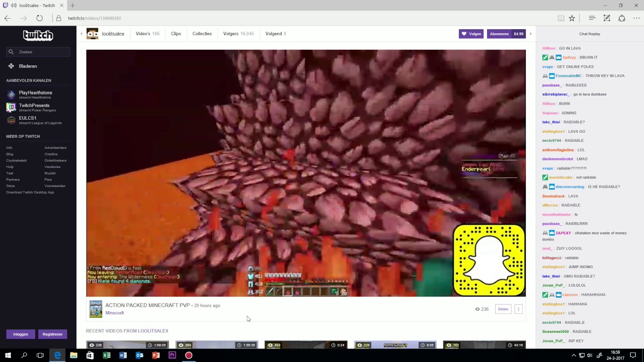This screenshot has height=362, width=644.
Task: Click the Twitch logo in sidebar
Action: coord(38,35)
